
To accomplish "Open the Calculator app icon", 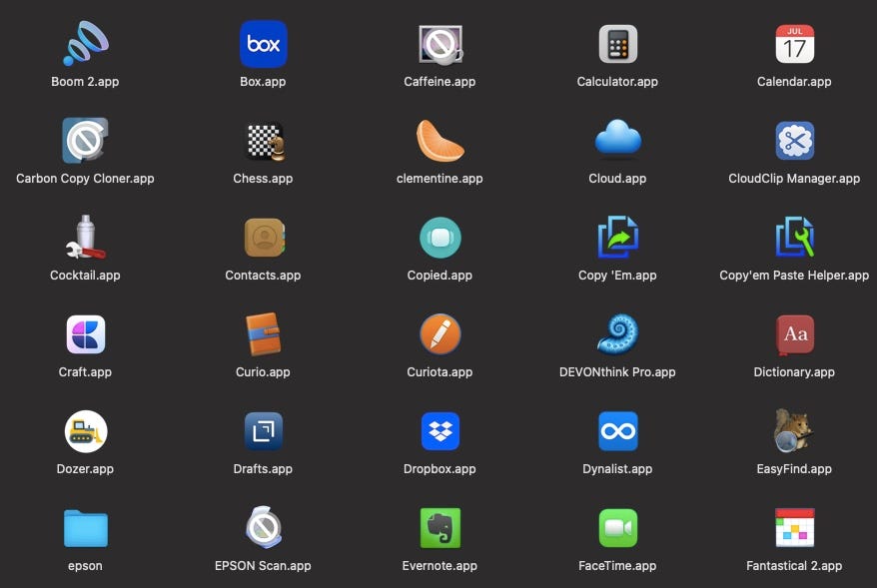I will tap(617, 44).
